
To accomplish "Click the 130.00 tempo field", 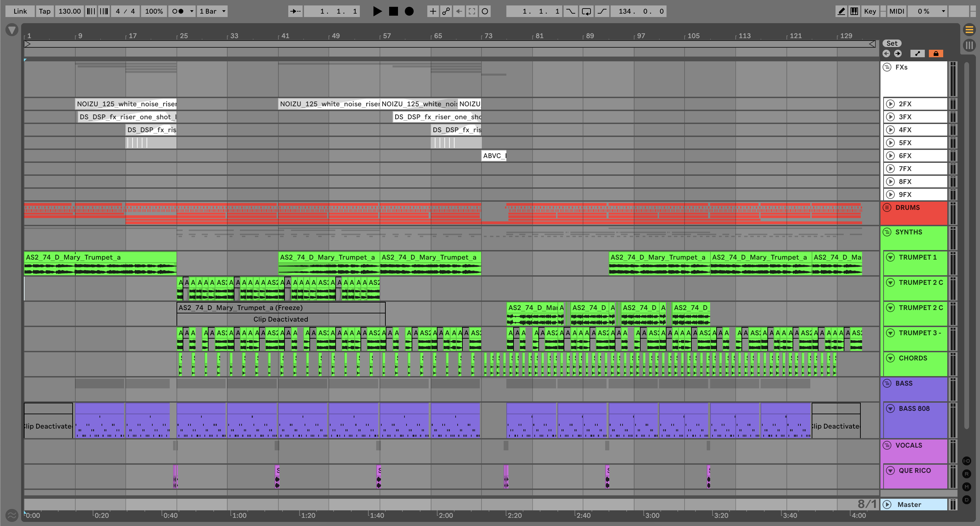I will point(69,11).
